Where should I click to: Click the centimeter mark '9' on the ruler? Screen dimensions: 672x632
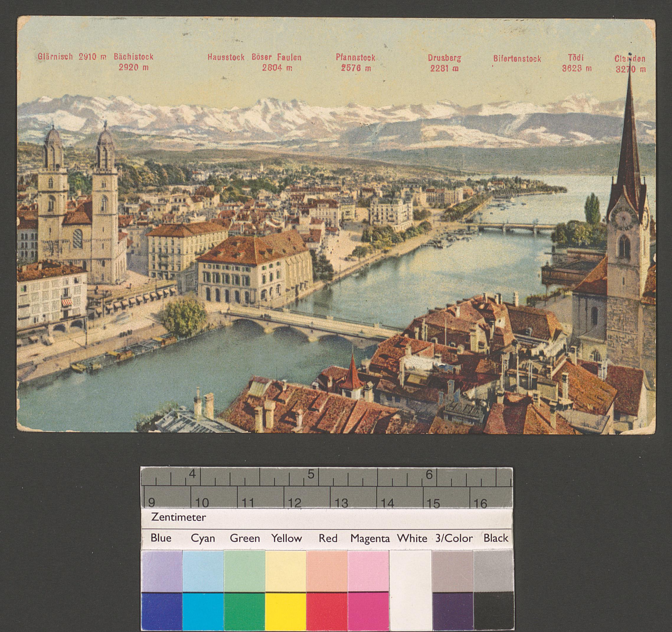coord(151,503)
